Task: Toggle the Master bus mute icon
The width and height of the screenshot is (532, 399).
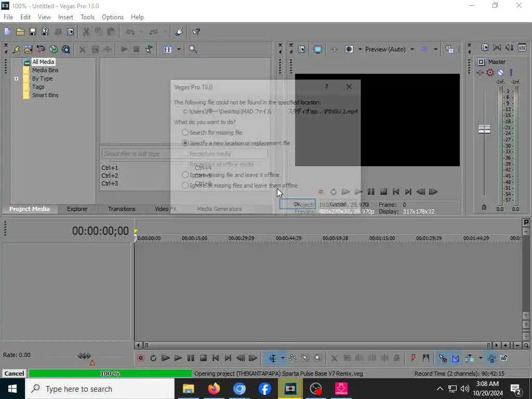Action: pyautogui.click(x=500, y=72)
